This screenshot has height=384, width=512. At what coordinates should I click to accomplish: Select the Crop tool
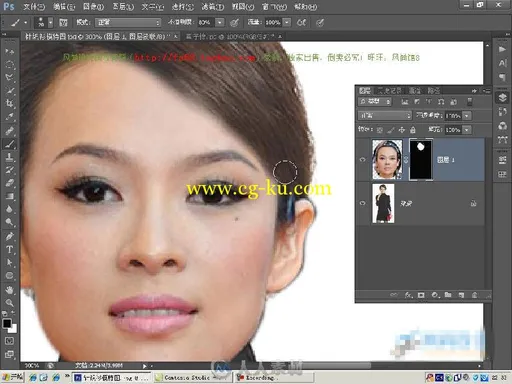[x=9, y=104]
